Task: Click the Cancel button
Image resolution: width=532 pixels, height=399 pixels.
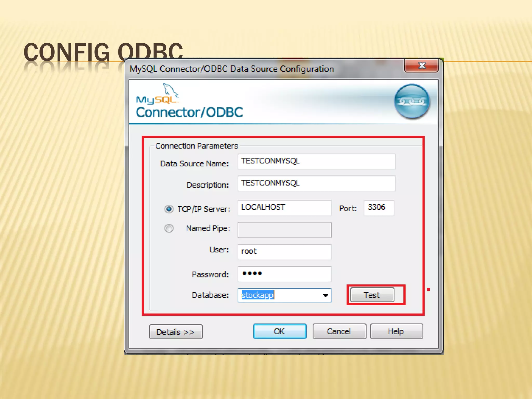Action: point(339,331)
